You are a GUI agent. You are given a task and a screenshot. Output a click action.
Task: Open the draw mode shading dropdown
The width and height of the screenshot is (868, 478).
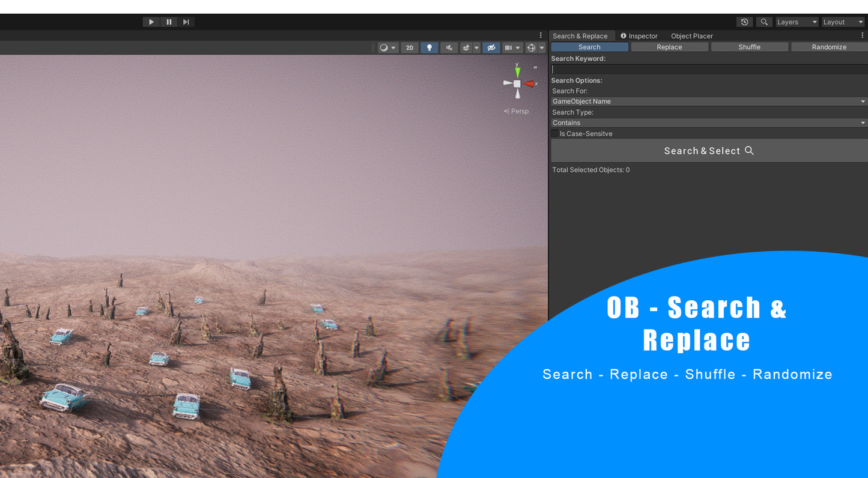point(387,48)
